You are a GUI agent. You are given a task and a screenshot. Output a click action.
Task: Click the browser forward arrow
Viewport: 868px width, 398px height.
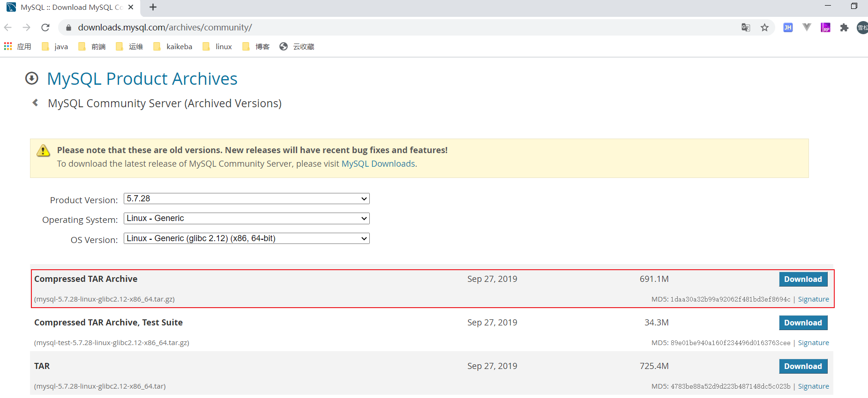[26, 28]
